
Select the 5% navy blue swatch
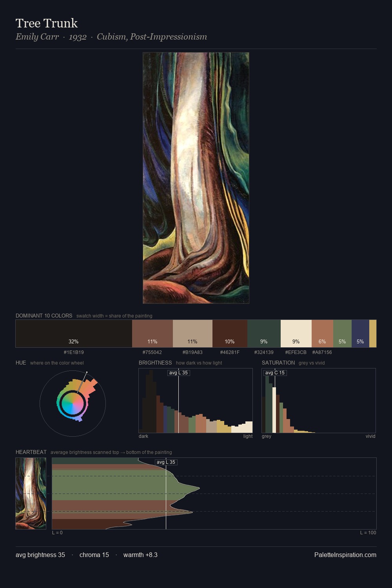point(360,334)
